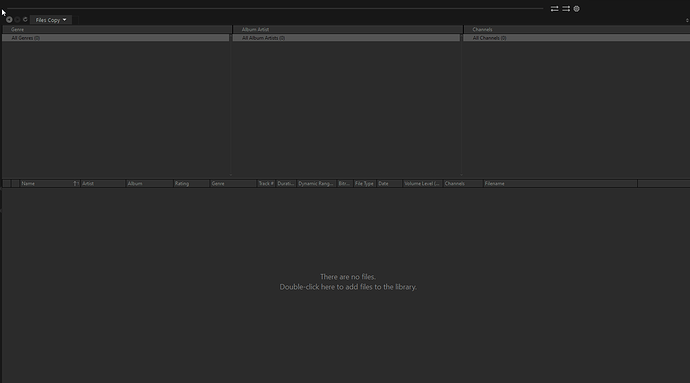Click the Album Artist pane header
Image resolution: width=690 pixels, height=383 pixels.
click(348, 29)
